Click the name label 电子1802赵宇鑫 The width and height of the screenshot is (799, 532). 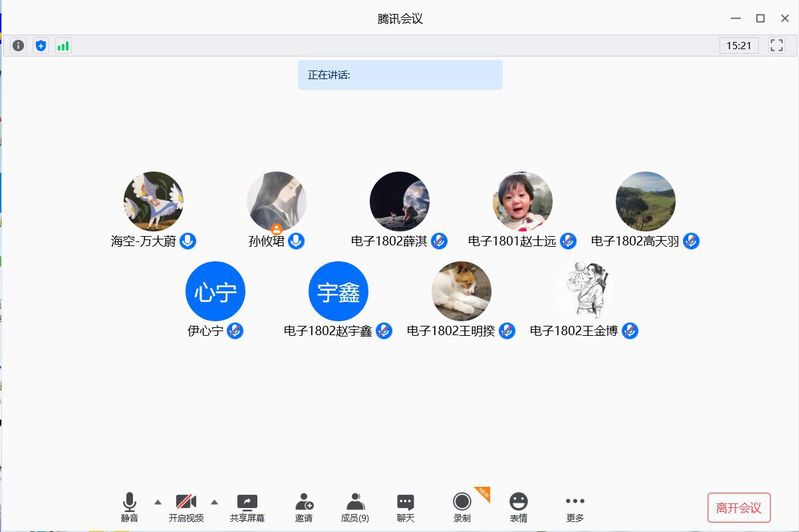point(328,331)
